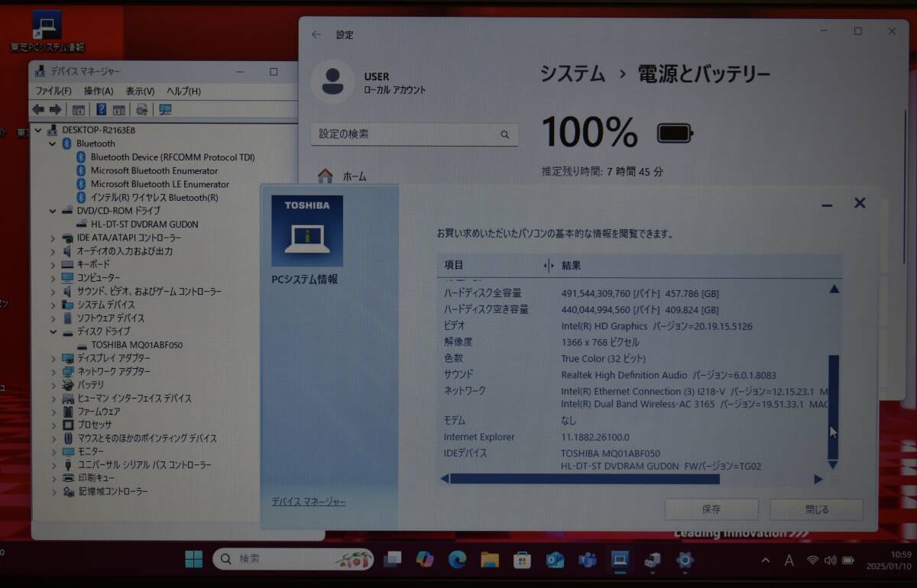The height and width of the screenshot is (588, 917).
Task: Expand the キーボード category
Action: click(52, 264)
